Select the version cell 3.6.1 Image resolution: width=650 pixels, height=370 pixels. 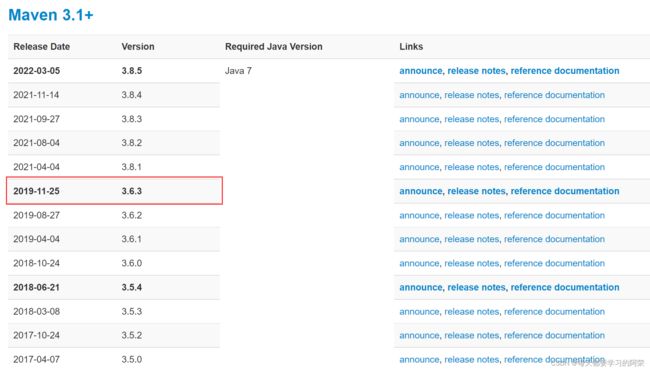tap(131, 239)
